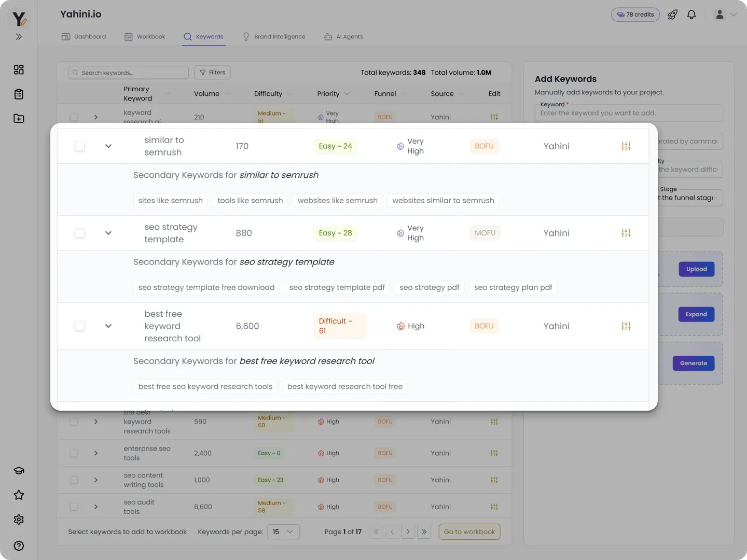Open help via the question mark icon

[19, 545]
